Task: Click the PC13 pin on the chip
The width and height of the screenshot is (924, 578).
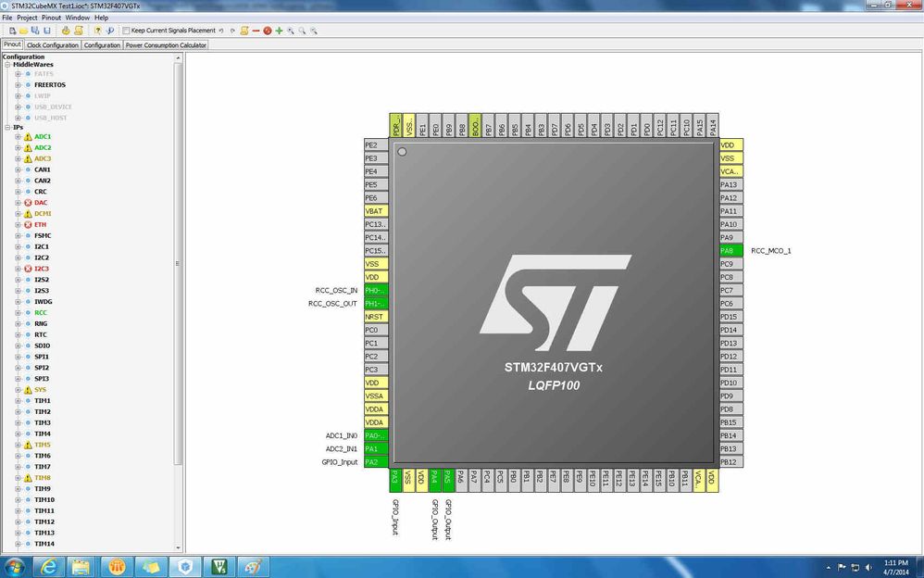Action: [x=376, y=224]
